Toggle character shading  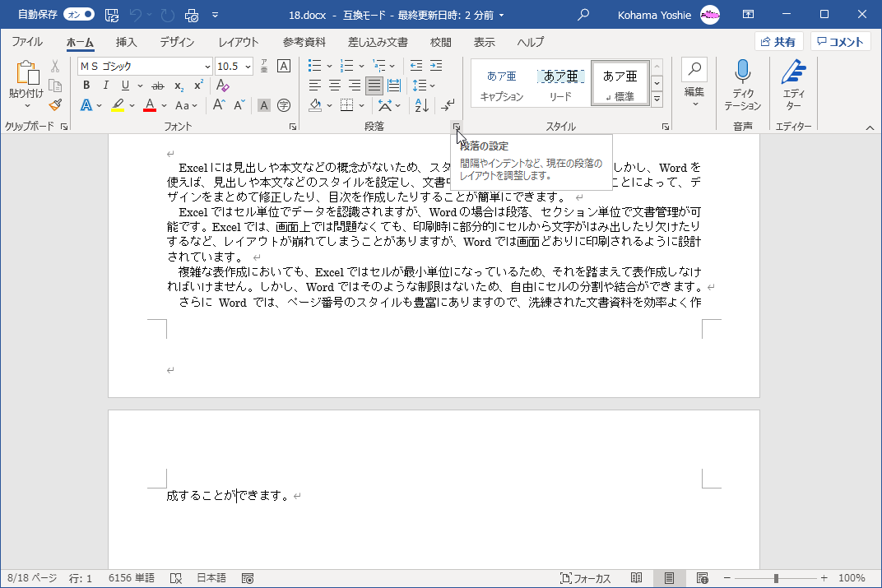tap(264, 105)
